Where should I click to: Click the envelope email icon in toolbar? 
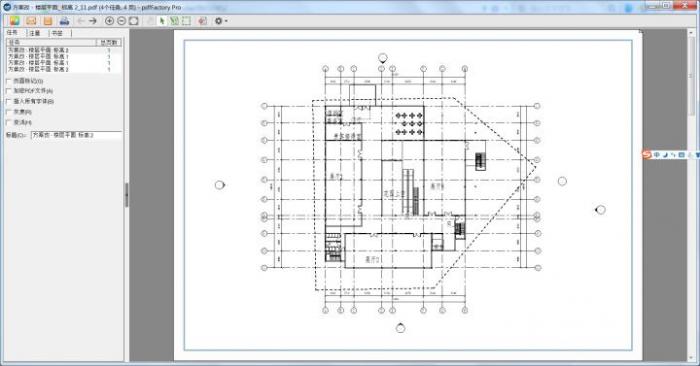pos(31,21)
